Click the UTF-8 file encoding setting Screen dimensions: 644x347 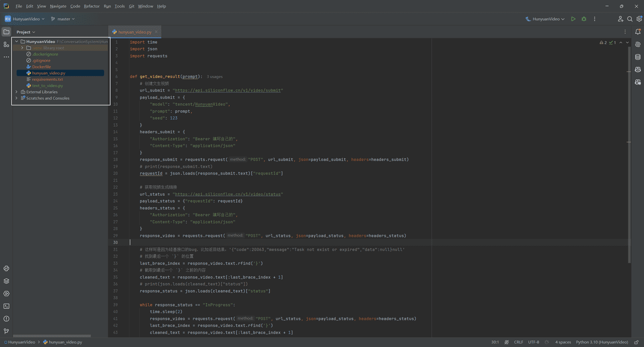pyautogui.click(x=533, y=342)
